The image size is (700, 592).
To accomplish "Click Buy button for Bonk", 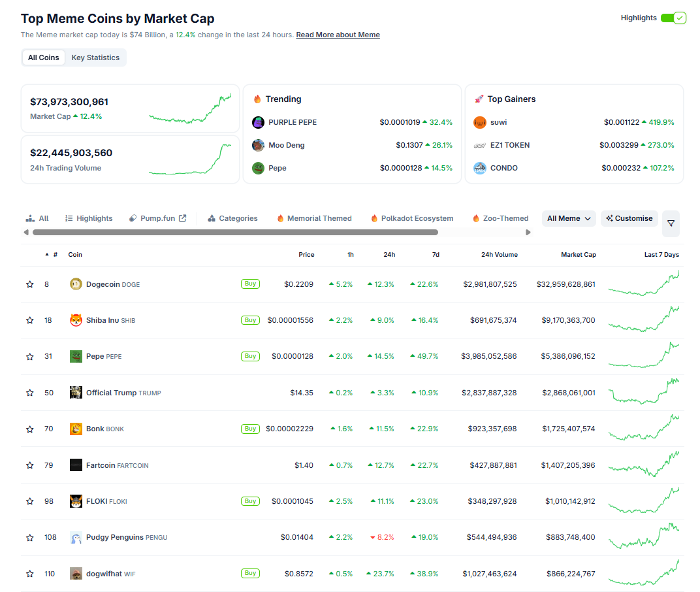I will [x=251, y=429].
